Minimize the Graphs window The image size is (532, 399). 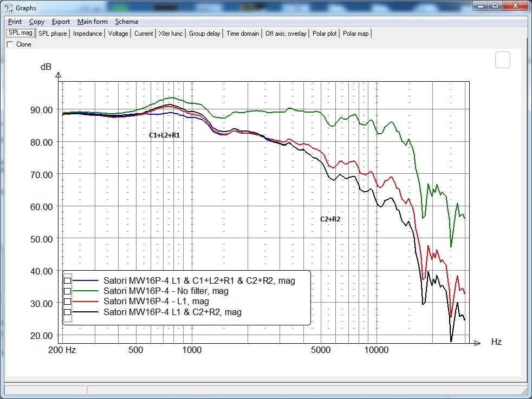[x=481, y=6]
